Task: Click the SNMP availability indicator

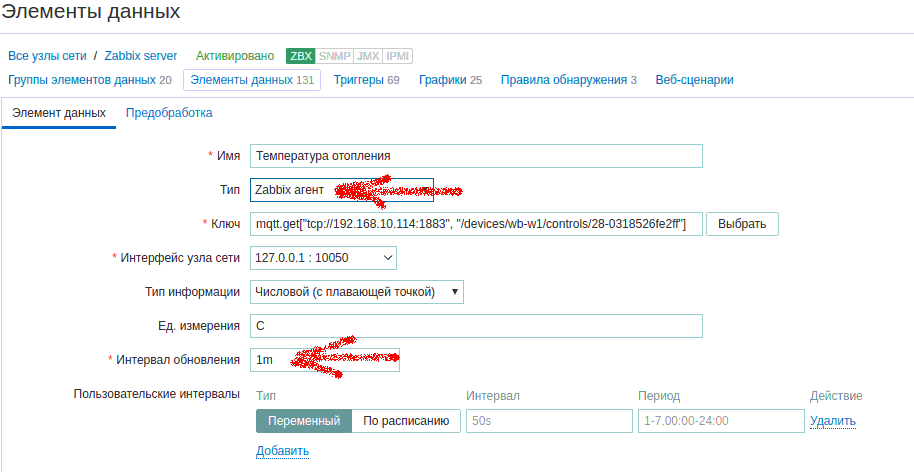Action: click(335, 56)
